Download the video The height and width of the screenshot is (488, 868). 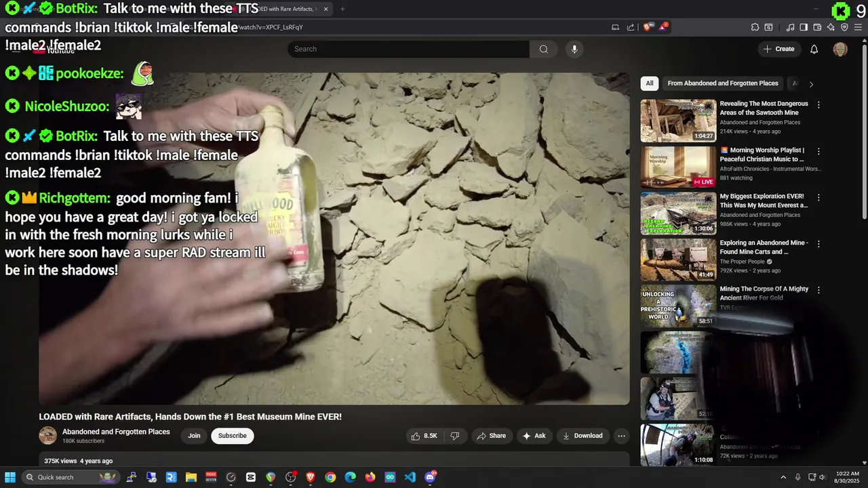coord(583,436)
